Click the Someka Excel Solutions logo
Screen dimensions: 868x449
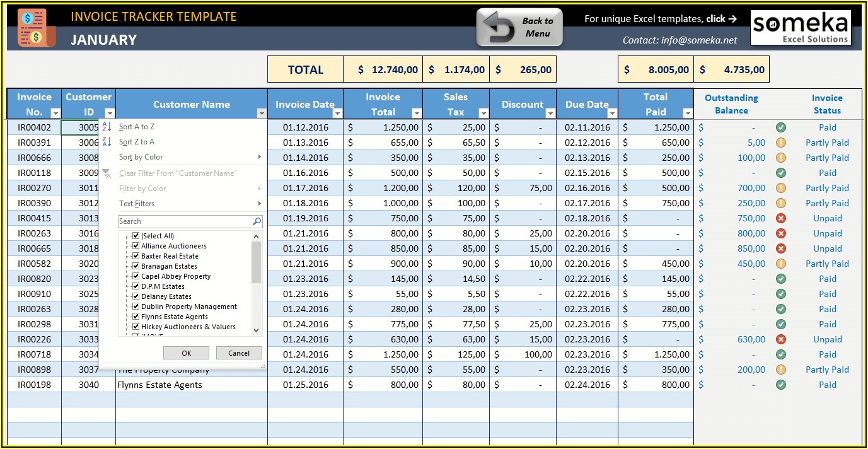[x=800, y=28]
